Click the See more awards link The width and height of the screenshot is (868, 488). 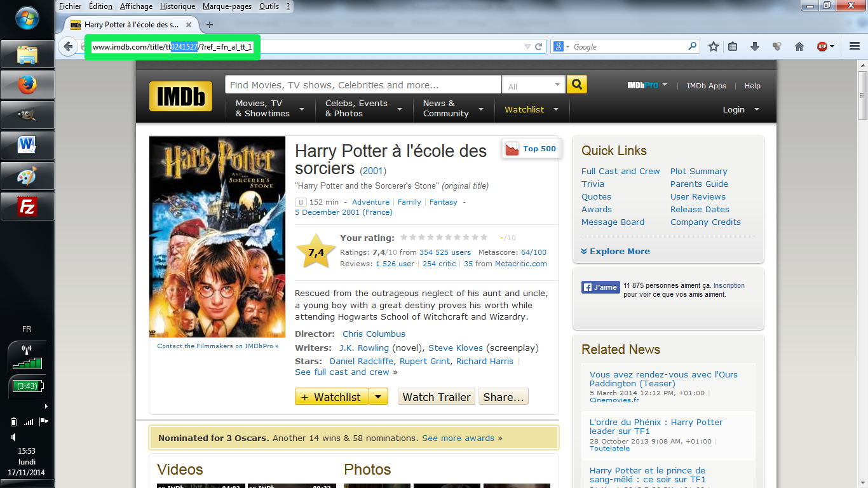[458, 438]
